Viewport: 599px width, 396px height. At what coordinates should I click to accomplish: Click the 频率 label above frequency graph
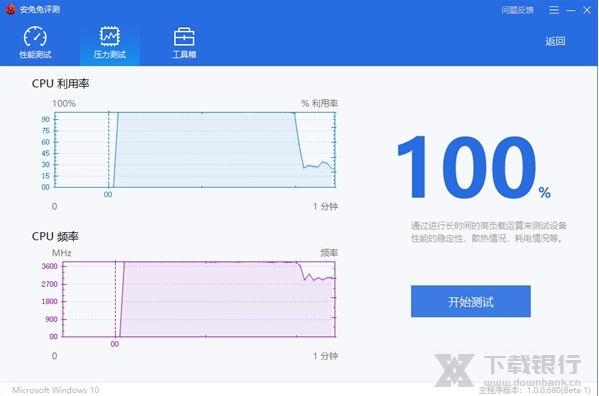click(329, 253)
